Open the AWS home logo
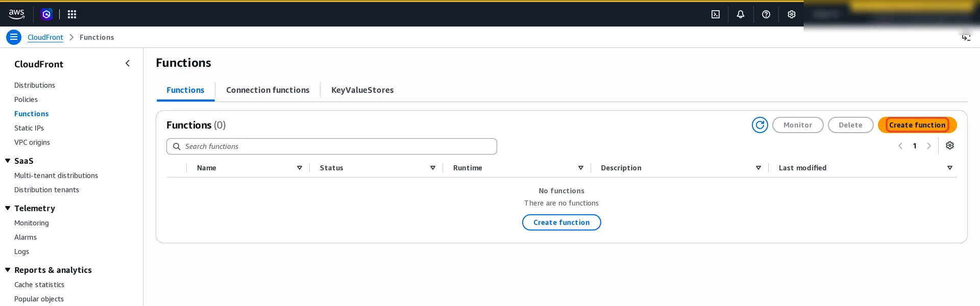The height and width of the screenshot is (306, 980). pos(16,14)
